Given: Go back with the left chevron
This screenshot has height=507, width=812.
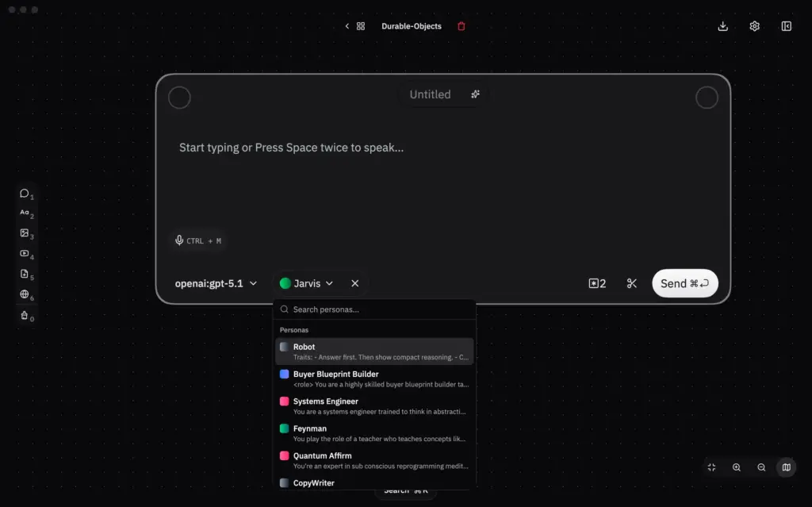Looking at the screenshot, I should [x=347, y=26].
